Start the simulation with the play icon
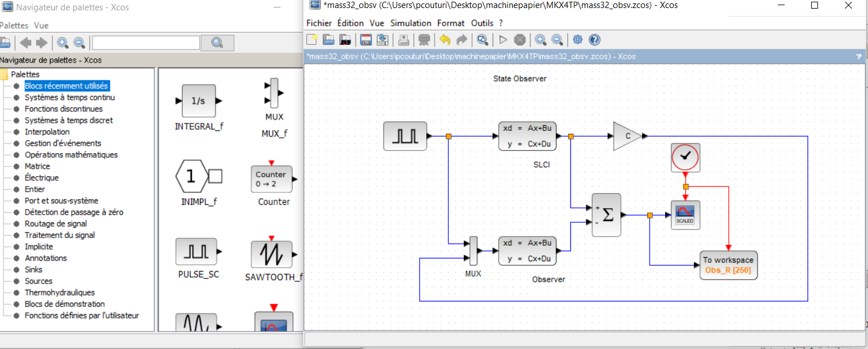Image resolution: width=868 pixels, height=349 pixels. pos(503,40)
